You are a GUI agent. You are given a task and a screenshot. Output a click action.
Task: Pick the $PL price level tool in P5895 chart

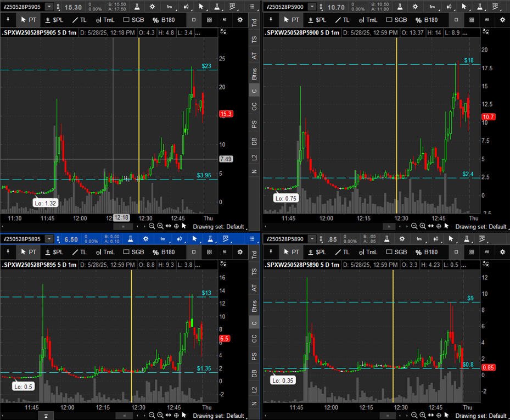tap(54, 252)
